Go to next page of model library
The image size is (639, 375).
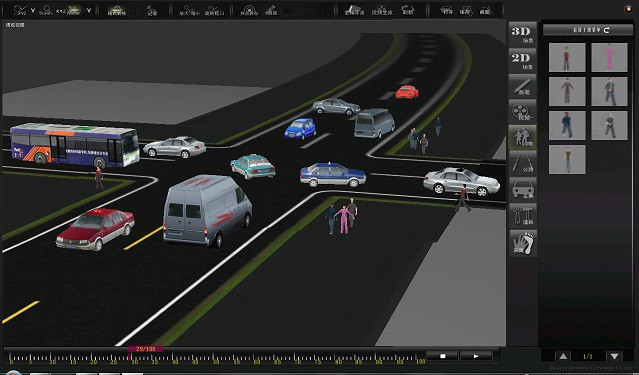click(x=615, y=356)
